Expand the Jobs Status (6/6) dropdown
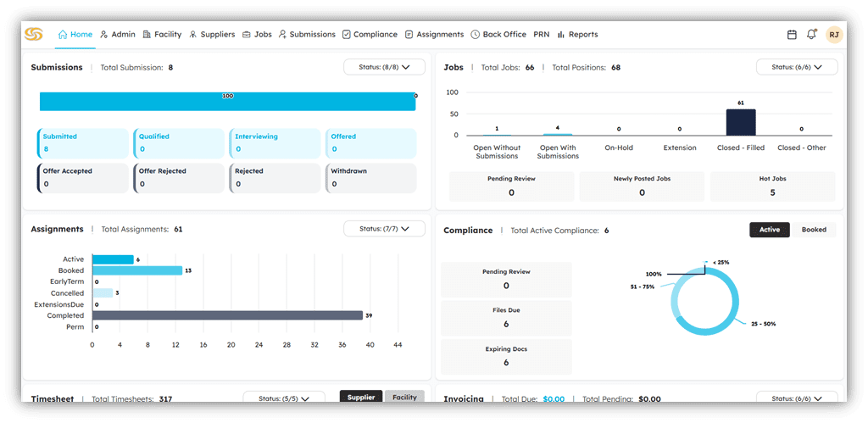This screenshot has width=868, height=423. [x=797, y=67]
